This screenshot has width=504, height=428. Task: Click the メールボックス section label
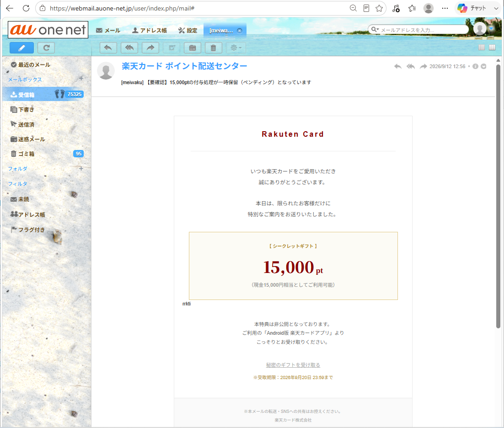[25, 80]
